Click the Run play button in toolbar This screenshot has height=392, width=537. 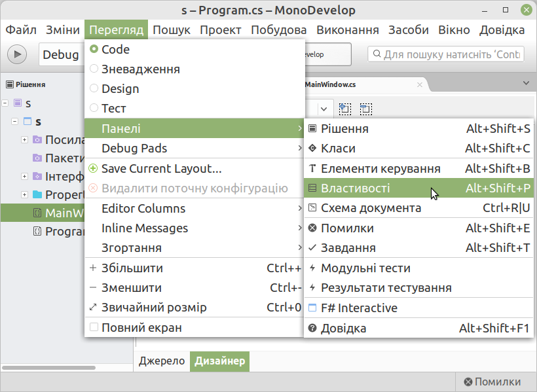click(17, 54)
